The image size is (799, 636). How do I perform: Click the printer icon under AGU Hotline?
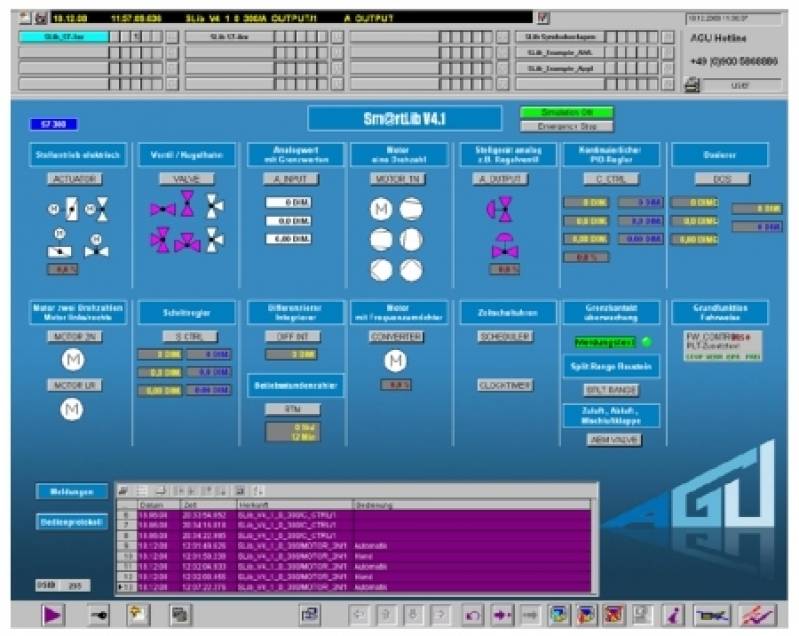pos(692,85)
